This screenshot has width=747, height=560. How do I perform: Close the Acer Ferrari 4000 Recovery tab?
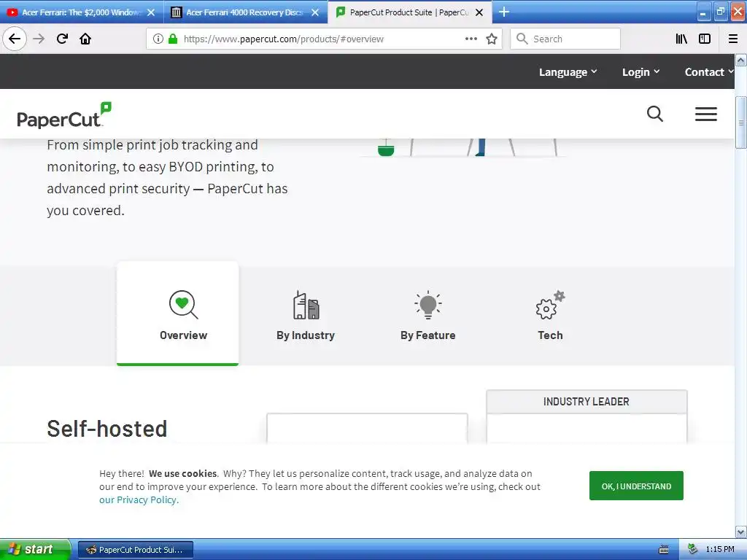pyautogui.click(x=315, y=12)
